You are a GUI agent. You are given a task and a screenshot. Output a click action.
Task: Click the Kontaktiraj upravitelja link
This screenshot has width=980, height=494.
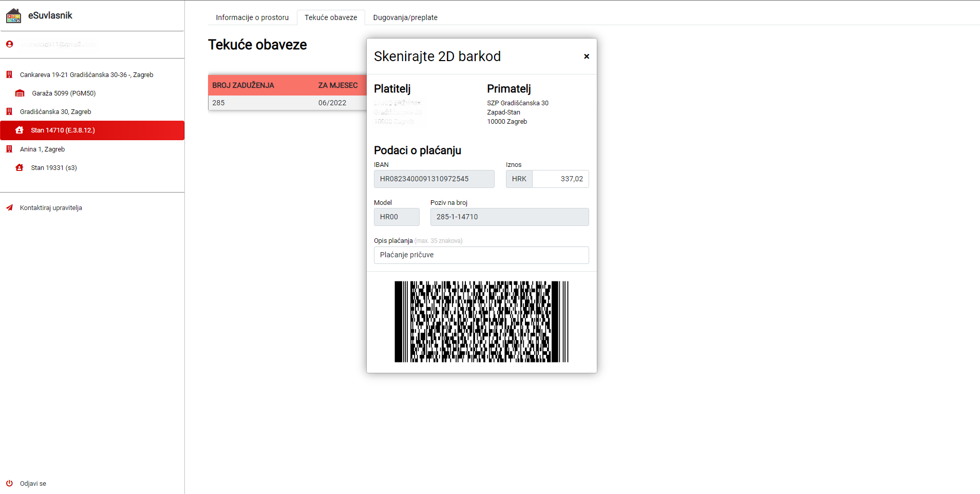tap(51, 208)
